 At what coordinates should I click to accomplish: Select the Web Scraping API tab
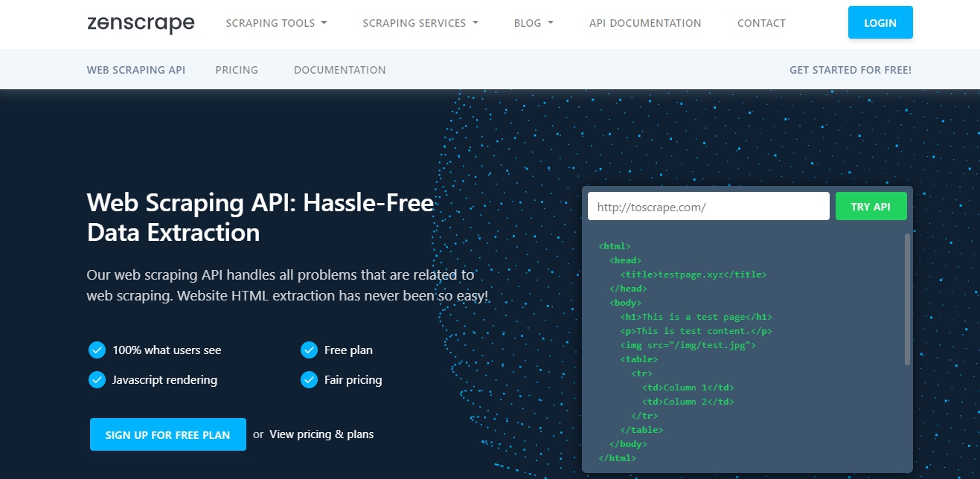point(136,70)
